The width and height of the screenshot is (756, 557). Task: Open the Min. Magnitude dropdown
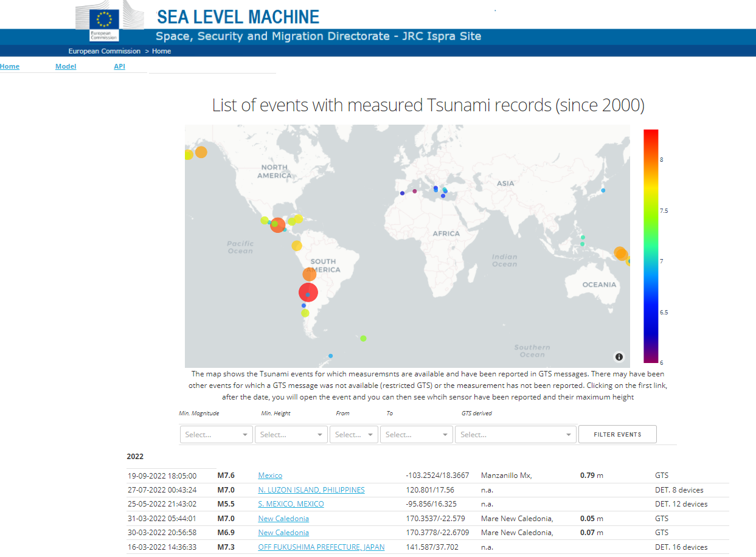[x=216, y=434]
